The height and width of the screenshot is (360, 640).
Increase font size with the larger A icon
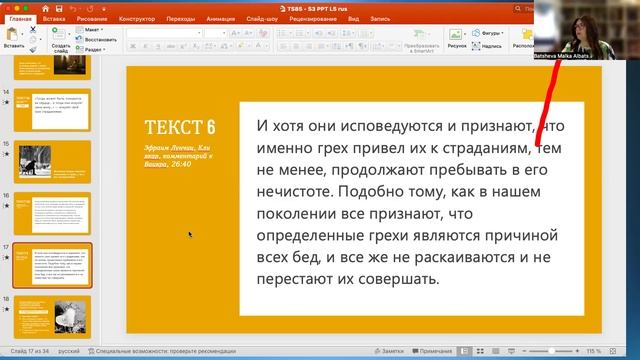click(x=235, y=33)
